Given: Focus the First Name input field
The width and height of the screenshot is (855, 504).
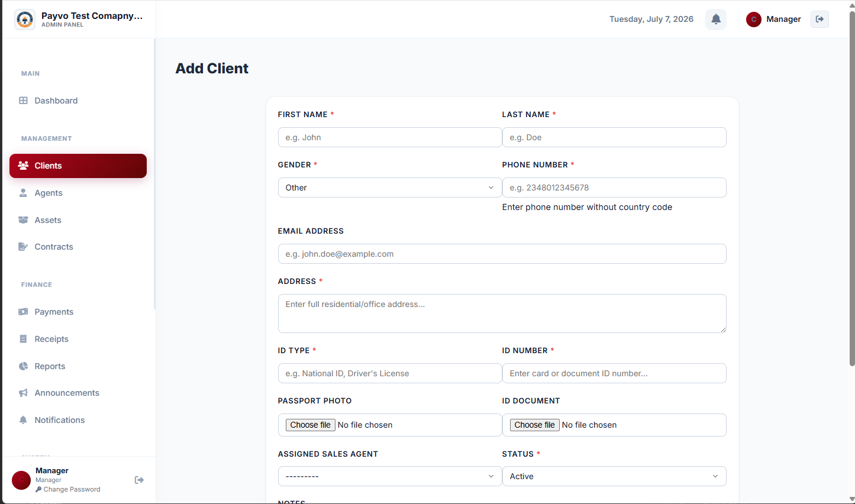Looking at the screenshot, I should click(x=390, y=137).
